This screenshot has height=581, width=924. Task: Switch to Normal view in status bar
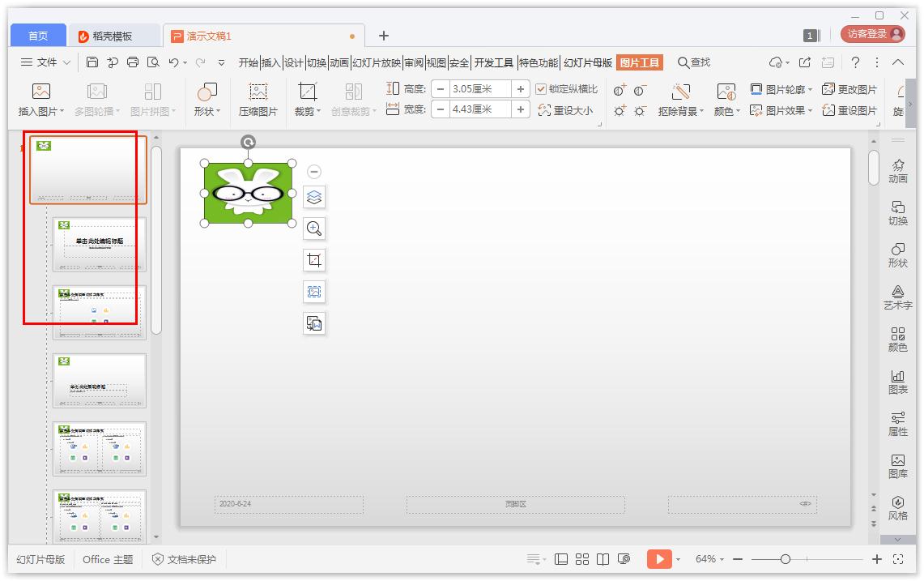(561, 559)
